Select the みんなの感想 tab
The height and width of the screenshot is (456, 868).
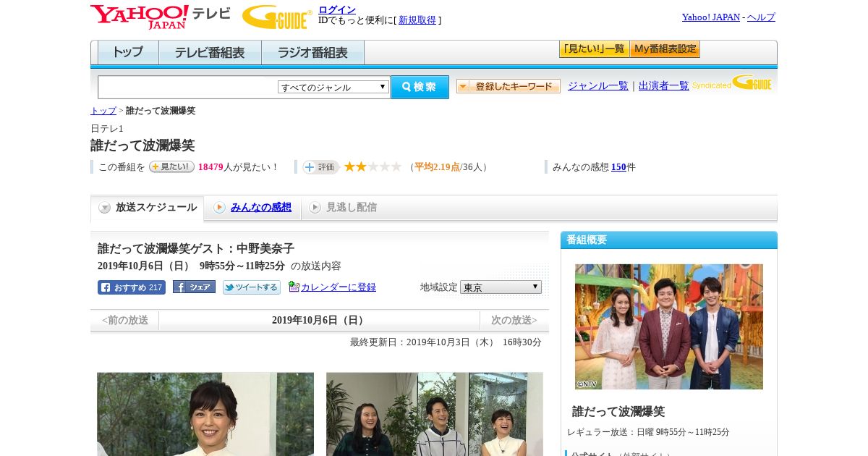[252, 208]
